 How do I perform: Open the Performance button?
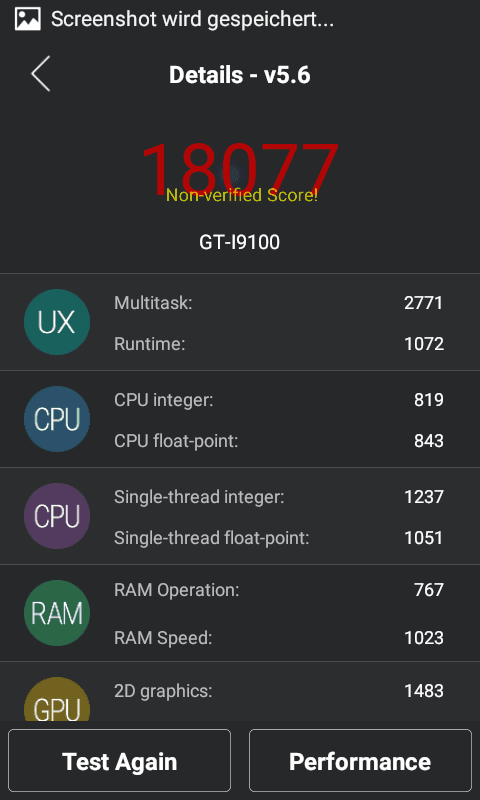click(x=360, y=761)
